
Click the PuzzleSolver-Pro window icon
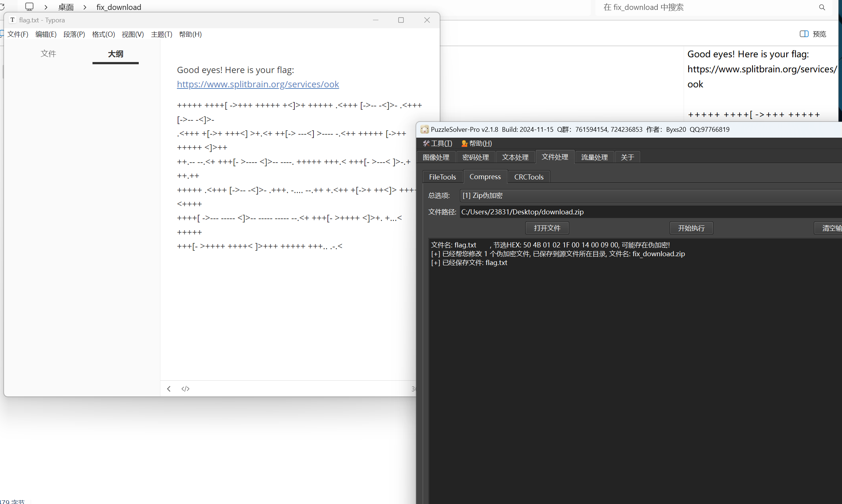tap(425, 129)
